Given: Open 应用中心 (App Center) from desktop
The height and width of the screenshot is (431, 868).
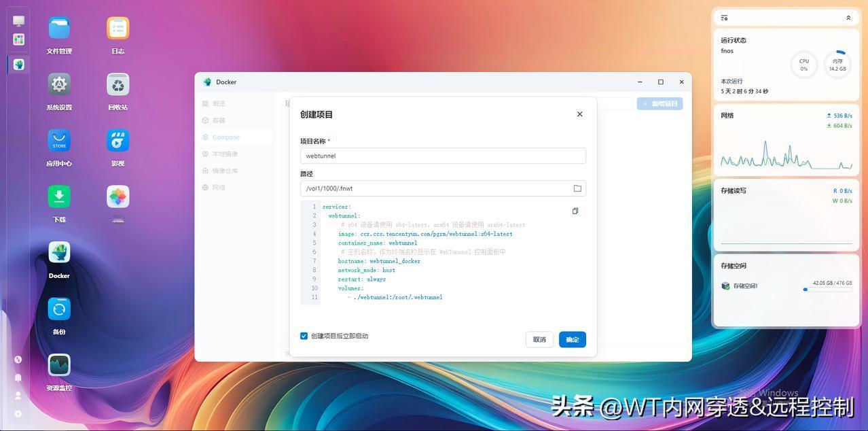Looking at the screenshot, I should 59,141.
